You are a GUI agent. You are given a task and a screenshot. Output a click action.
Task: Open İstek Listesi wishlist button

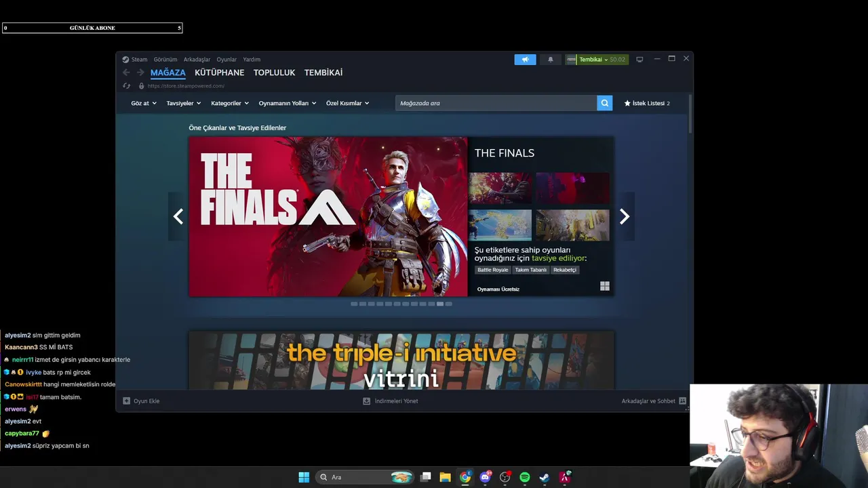coord(647,103)
